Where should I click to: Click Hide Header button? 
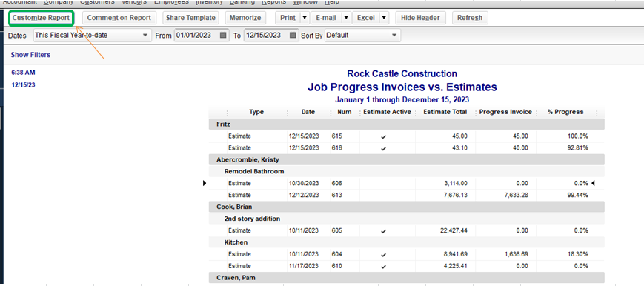tap(420, 18)
